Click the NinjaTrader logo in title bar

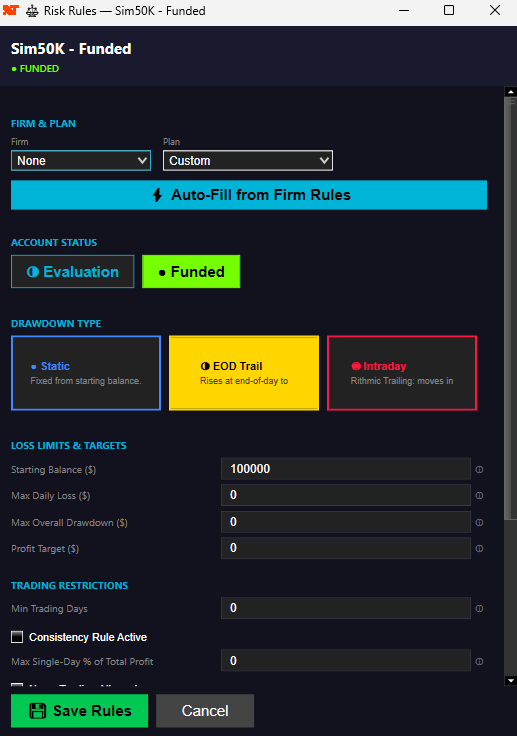pos(10,10)
